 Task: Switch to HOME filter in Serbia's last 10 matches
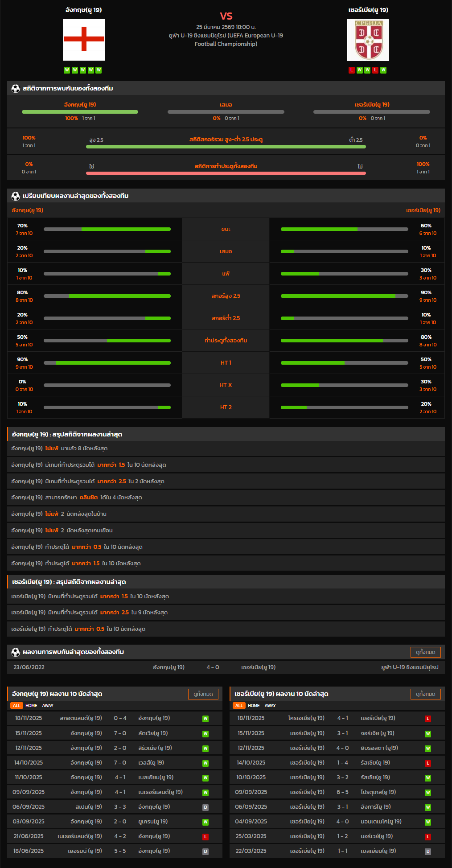point(254,706)
